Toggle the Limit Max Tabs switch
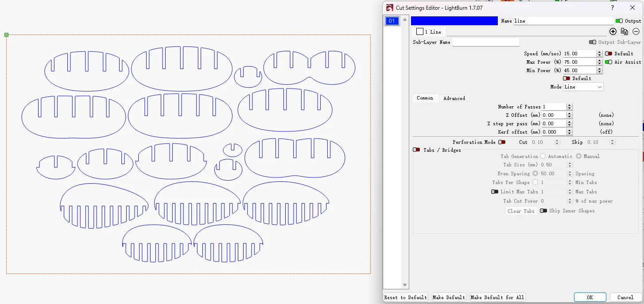This screenshot has width=644, height=304. click(495, 192)
